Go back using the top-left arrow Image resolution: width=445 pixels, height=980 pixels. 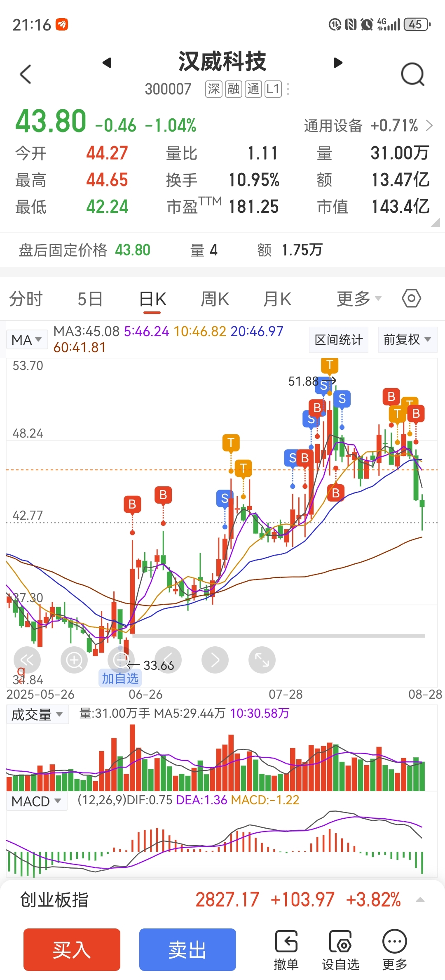[26, 74]
